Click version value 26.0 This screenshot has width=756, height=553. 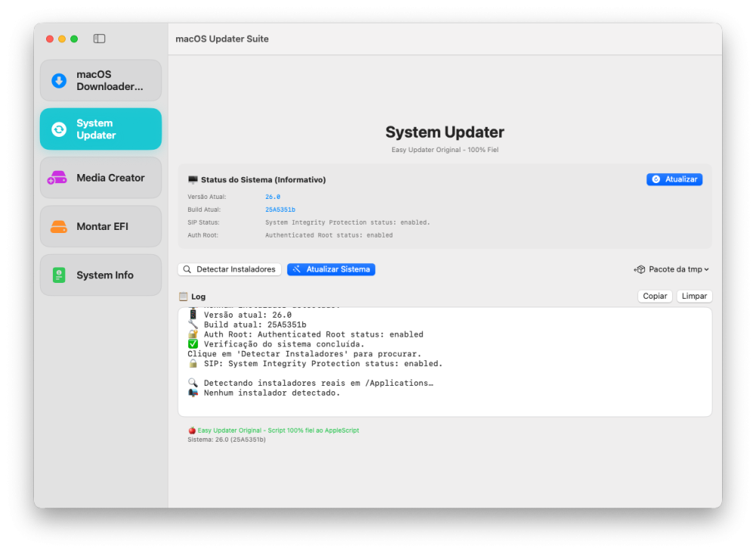point(272,197)
